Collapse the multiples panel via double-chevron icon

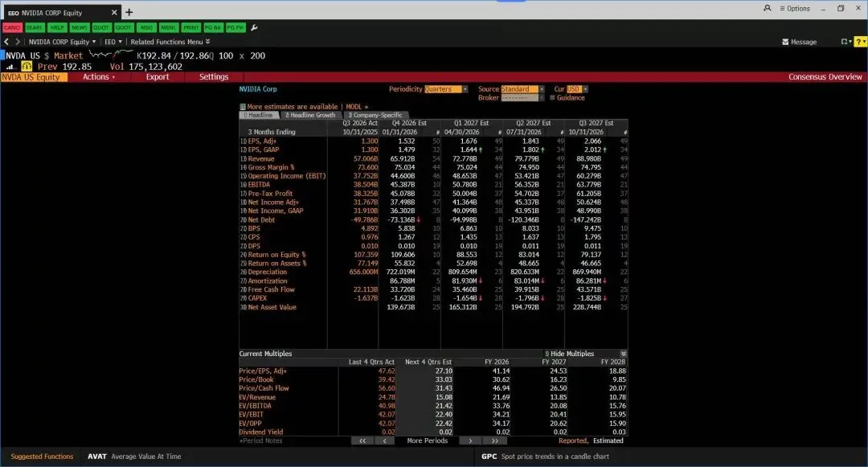click(x=624, y=354)
